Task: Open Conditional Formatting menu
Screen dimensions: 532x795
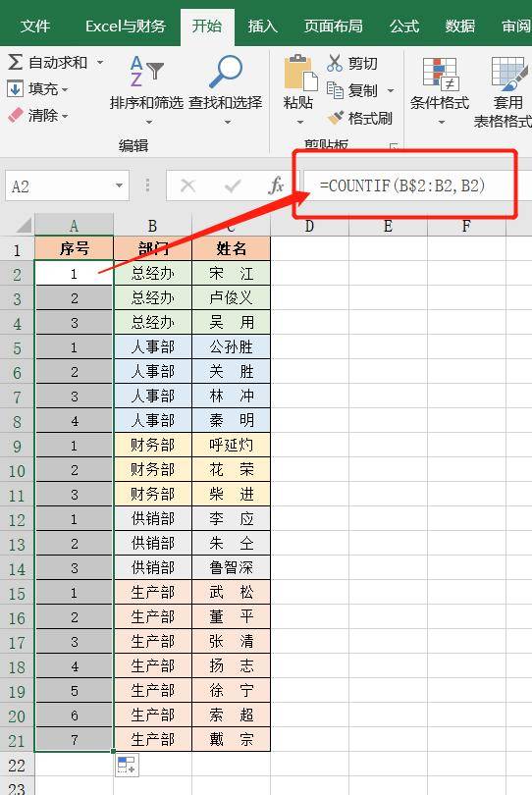Action: 440,90
